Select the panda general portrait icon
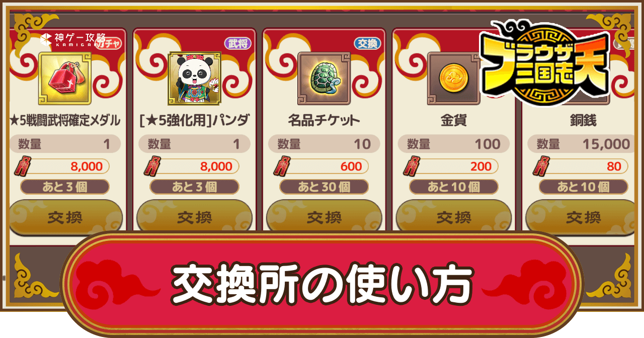644x338 pixels. tap(194, 78)
